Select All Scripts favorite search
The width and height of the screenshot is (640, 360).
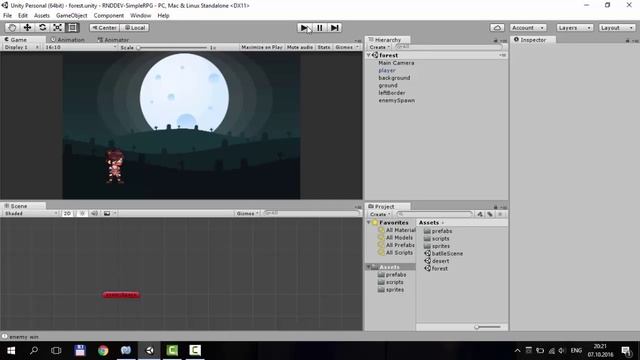(396, 253)
